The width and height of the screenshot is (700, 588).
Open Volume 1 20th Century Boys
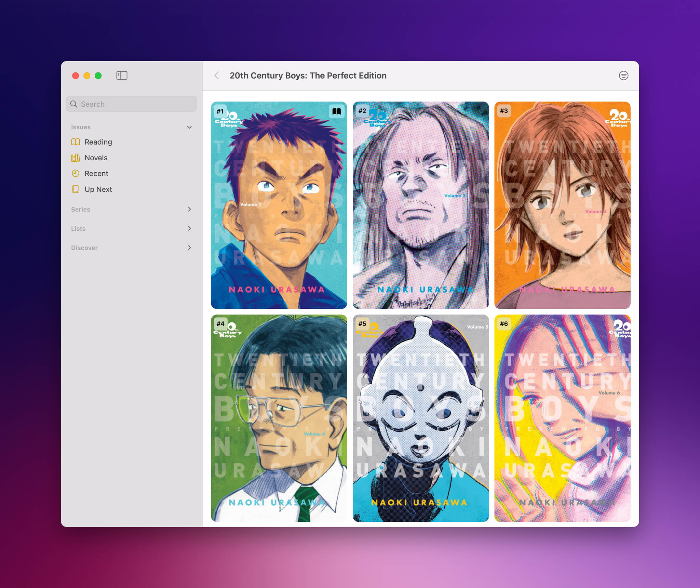pos(280,207)
